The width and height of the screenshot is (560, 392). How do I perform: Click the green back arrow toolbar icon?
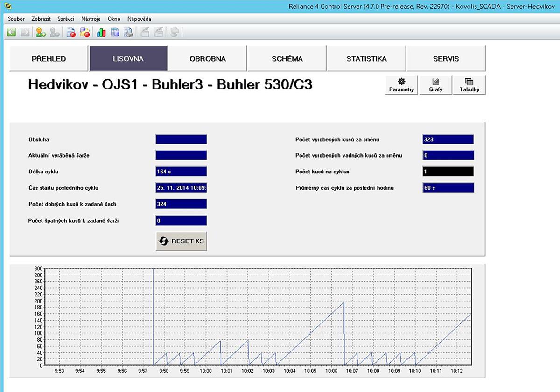tap(12, 32)
